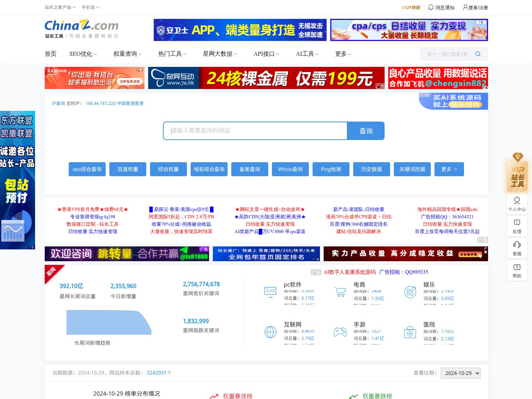Click the 关键词挖掘 button
The image size is (532, 399).
click(x=412, y=169)
